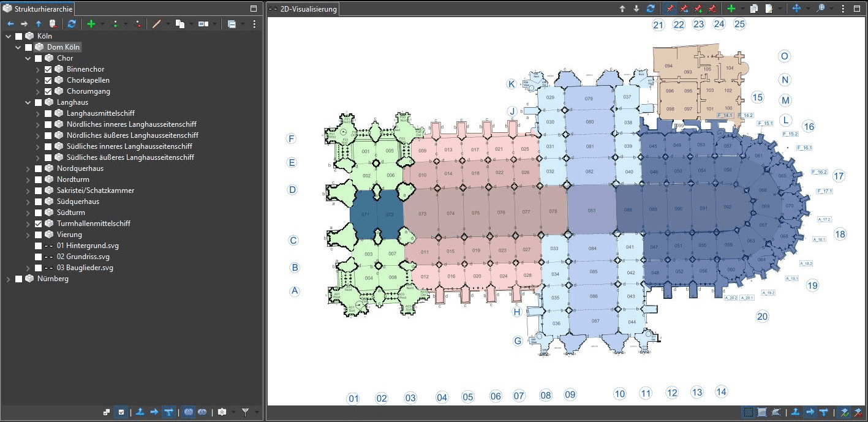Screen dimensions: 868x422
Task: Collapse the Langhaus tree node
Action: click(x=28, y=102)
